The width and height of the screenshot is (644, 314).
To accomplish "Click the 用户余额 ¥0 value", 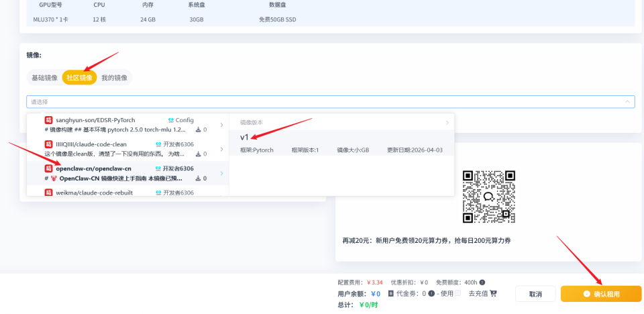I will 376,293.
